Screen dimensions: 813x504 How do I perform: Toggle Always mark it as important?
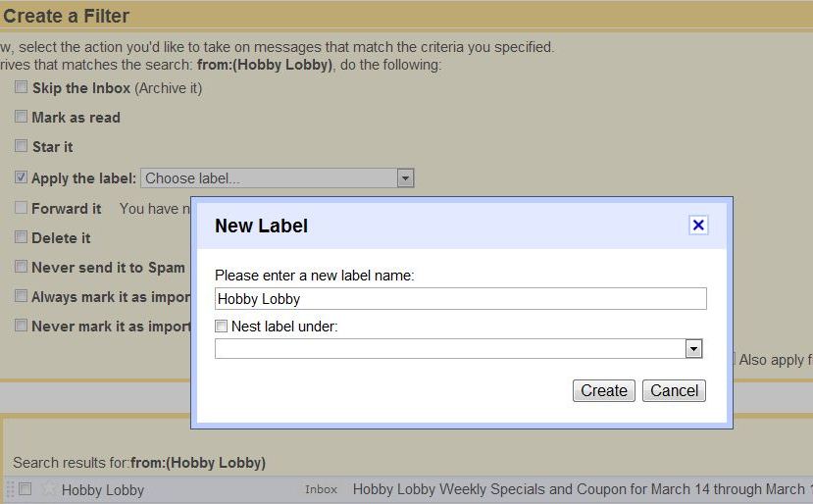[21, 296]
